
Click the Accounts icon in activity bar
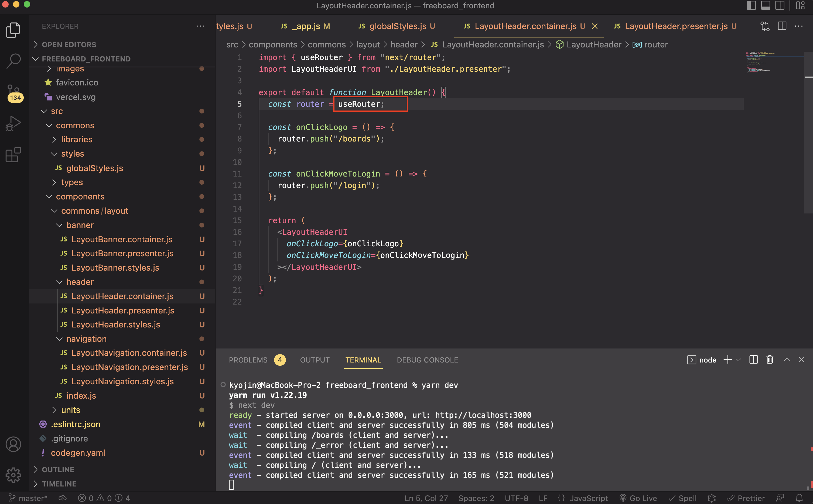pyautogui.click(x=13, y=444)
